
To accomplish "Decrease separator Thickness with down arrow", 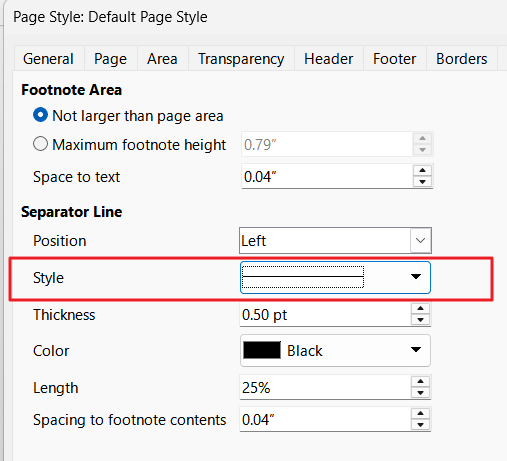I will pyautogui.click(x=420, y=320).
